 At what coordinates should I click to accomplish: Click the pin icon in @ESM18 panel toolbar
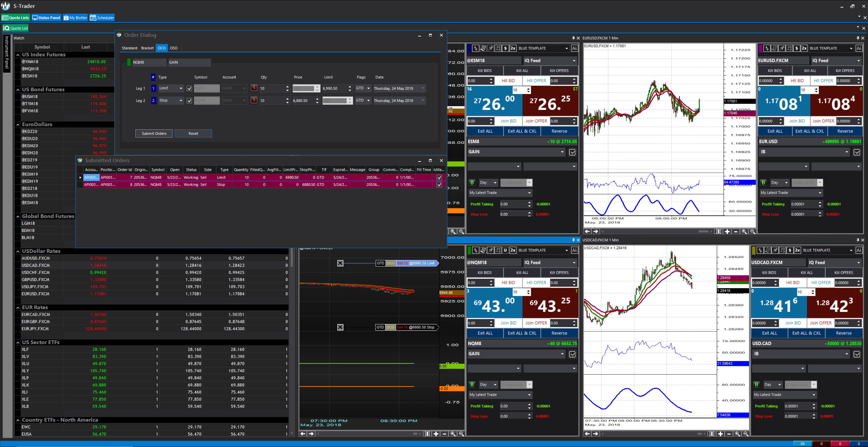coord(491,49)
